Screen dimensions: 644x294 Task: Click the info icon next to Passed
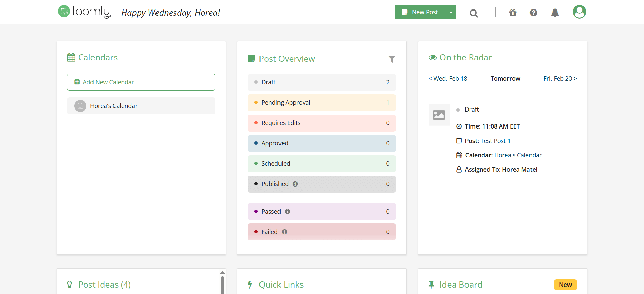pyautogui.click(x=288, y=211)
